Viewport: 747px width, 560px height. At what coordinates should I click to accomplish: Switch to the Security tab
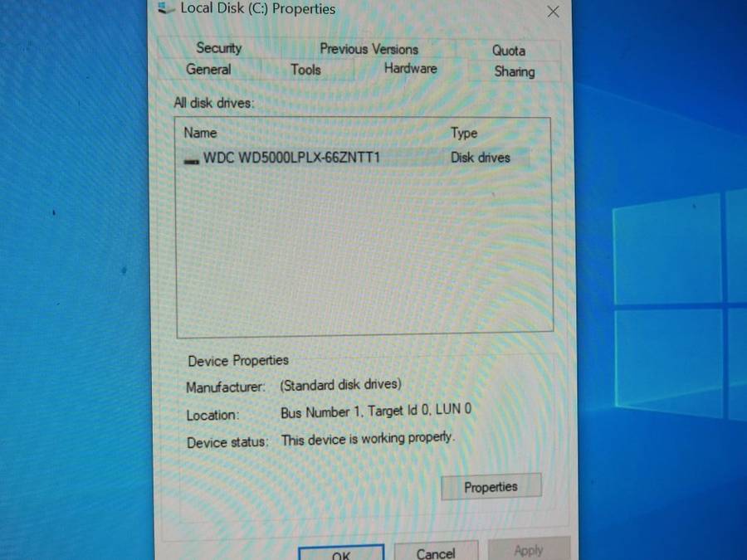coord(219,48)
